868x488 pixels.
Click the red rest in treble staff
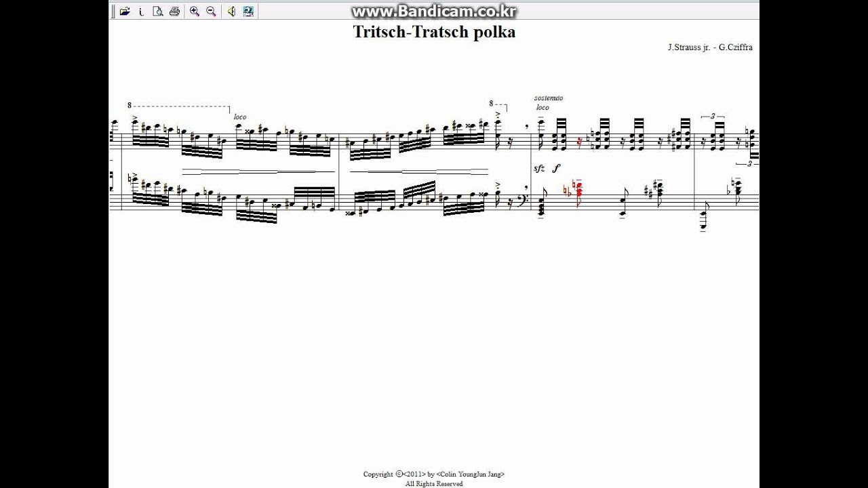click(579, 142)
